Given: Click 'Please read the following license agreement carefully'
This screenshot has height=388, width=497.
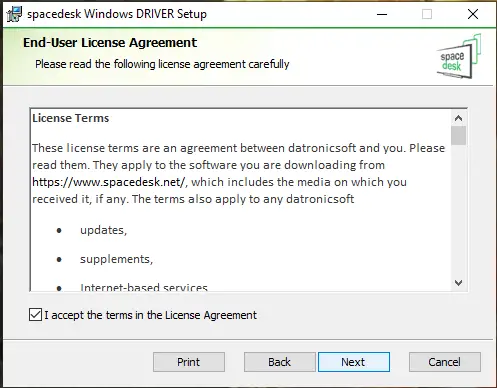Looking at the screenshot, I should [162, 64].
